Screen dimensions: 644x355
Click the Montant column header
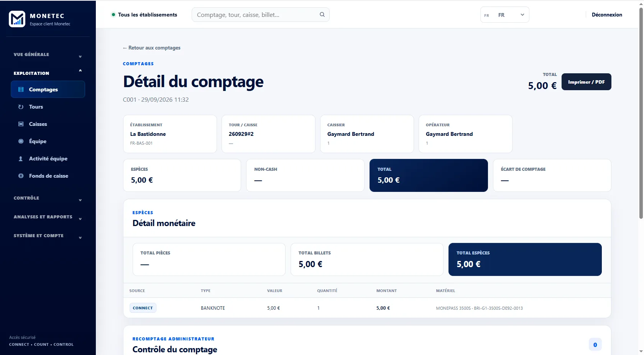386,291
